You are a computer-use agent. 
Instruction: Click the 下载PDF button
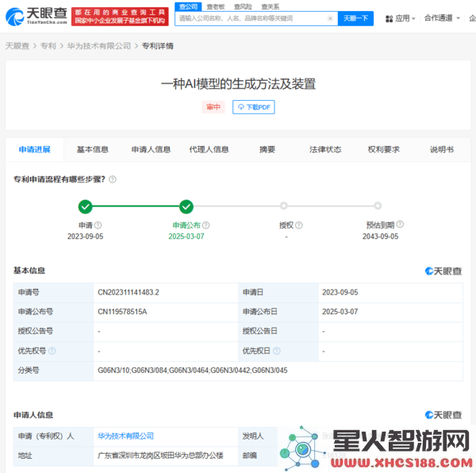click(x=254, y=107)
